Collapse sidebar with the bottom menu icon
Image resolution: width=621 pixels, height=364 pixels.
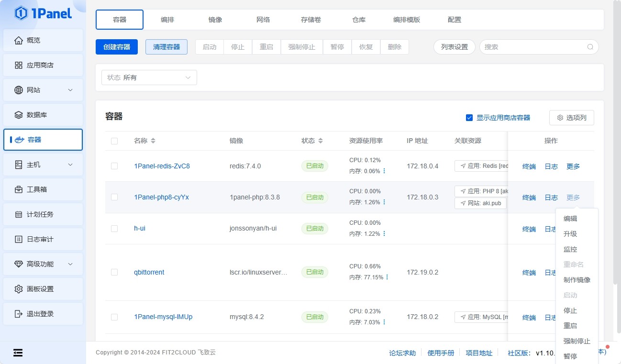(18, 353)
